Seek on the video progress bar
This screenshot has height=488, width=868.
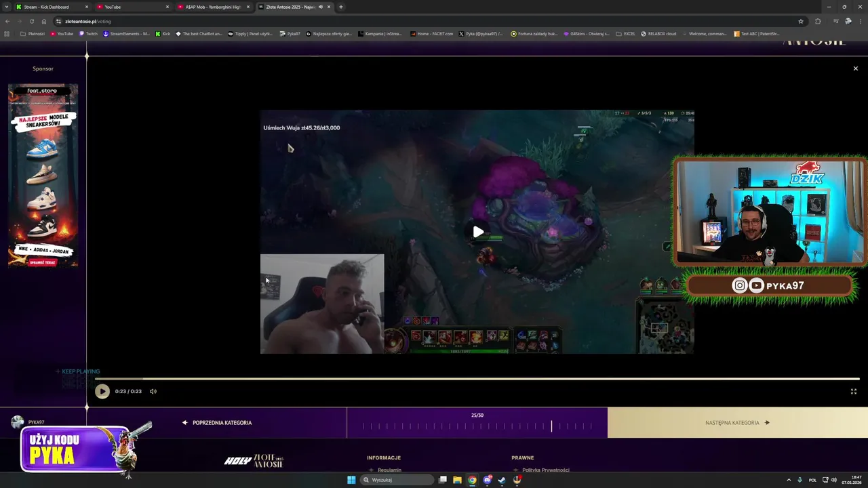coord(477,379)
